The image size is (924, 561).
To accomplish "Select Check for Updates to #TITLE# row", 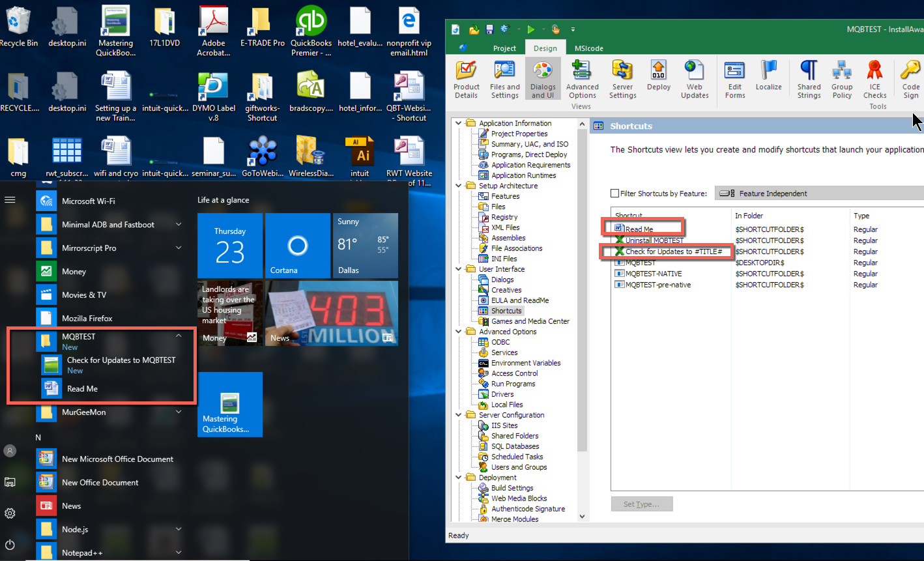I will tap(674, 252).
